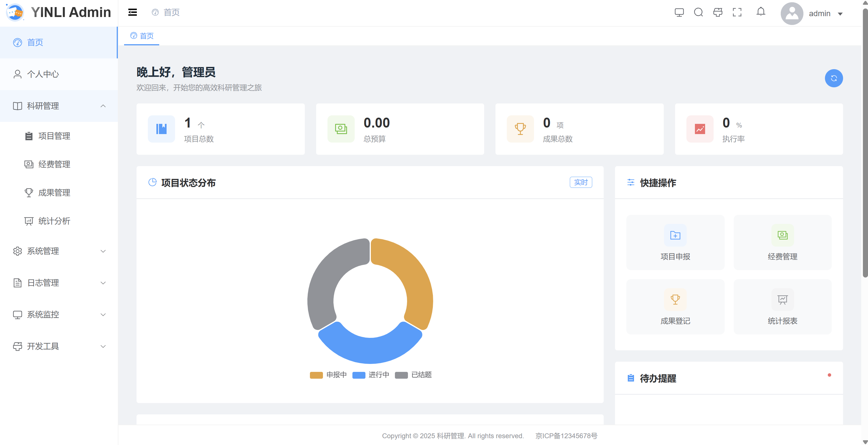Screen dimensions: 868x445
Task: Open 项目申报 quick action card
Action: click(675, 242)
